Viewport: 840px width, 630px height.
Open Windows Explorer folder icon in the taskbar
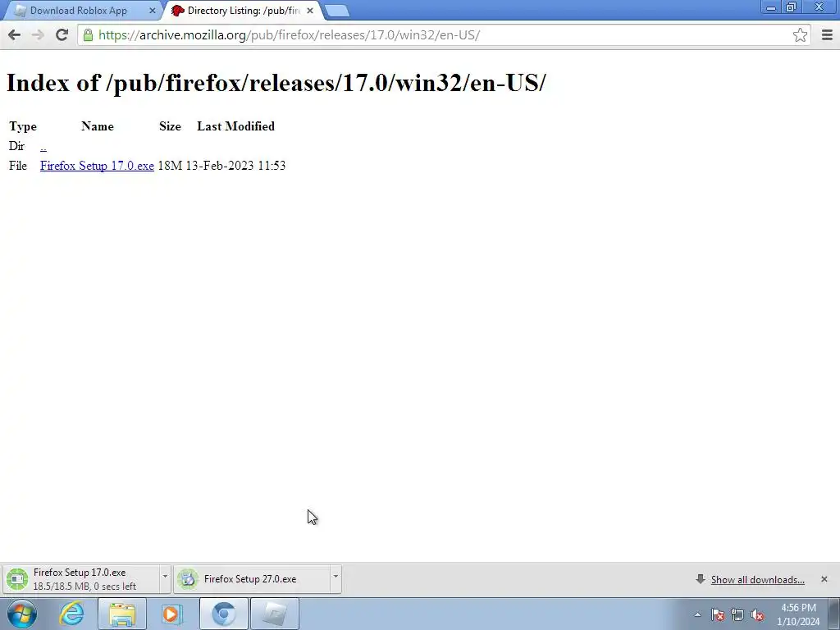tap(122, 614)
